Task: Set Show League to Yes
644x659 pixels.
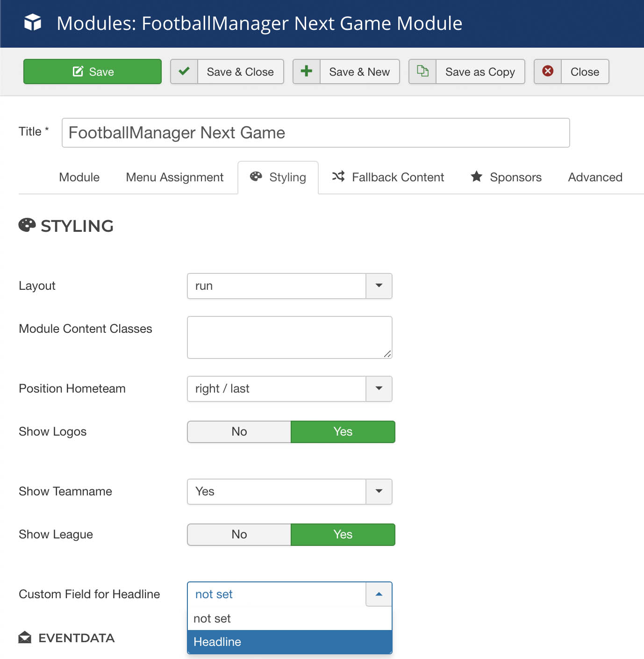Action: pyautogui.click(x=343, y=535)
